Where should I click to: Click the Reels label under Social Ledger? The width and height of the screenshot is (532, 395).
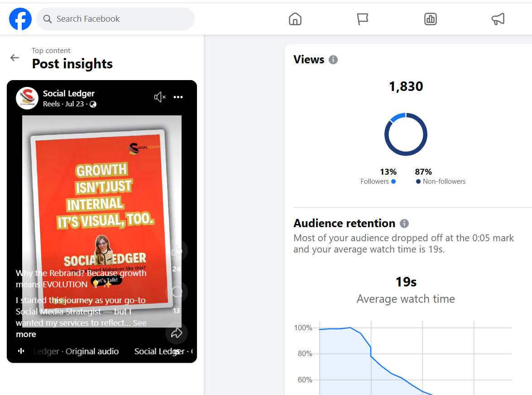point(51,104)
